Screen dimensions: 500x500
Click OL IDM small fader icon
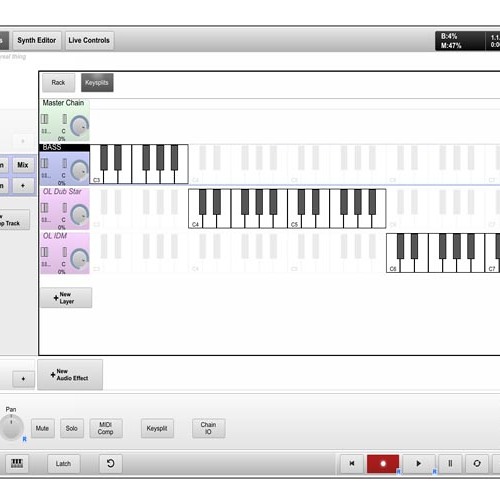click(65, 252)
